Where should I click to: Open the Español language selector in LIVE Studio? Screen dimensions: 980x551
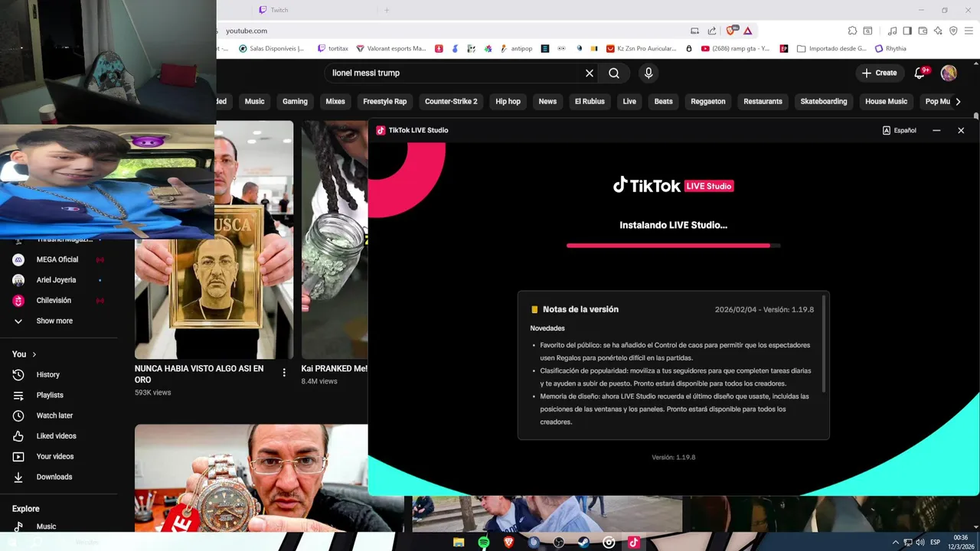tap(900, 130)
